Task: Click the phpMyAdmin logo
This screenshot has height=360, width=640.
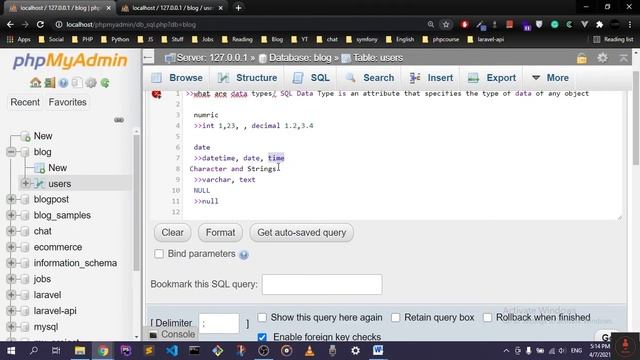Action: point(70,60)
